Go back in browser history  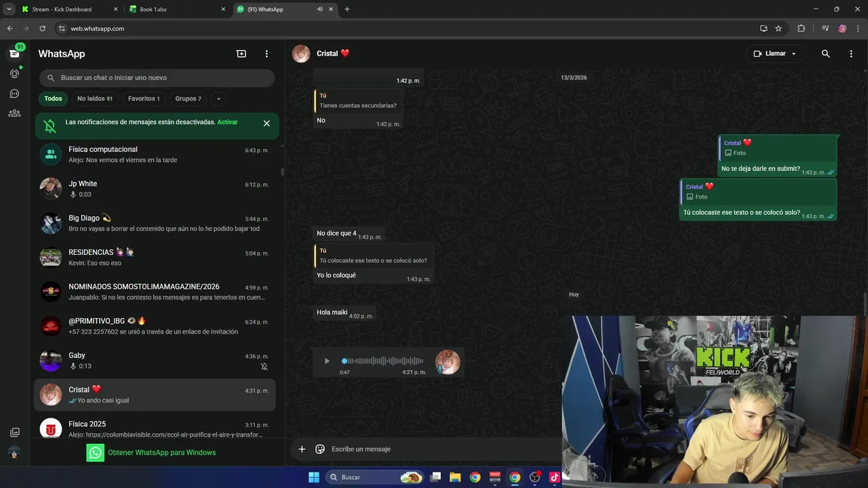pos(9,28)
